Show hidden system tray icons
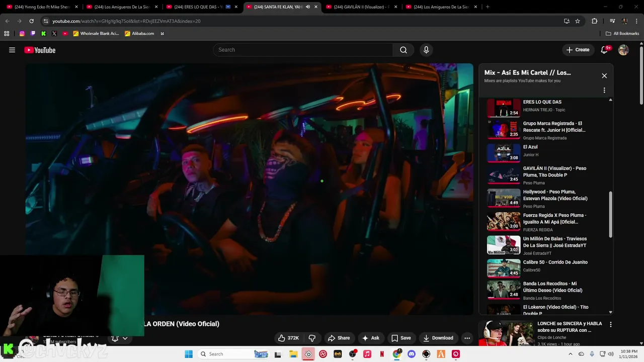Viewport: 644px width, 362px height. (572, 354)
